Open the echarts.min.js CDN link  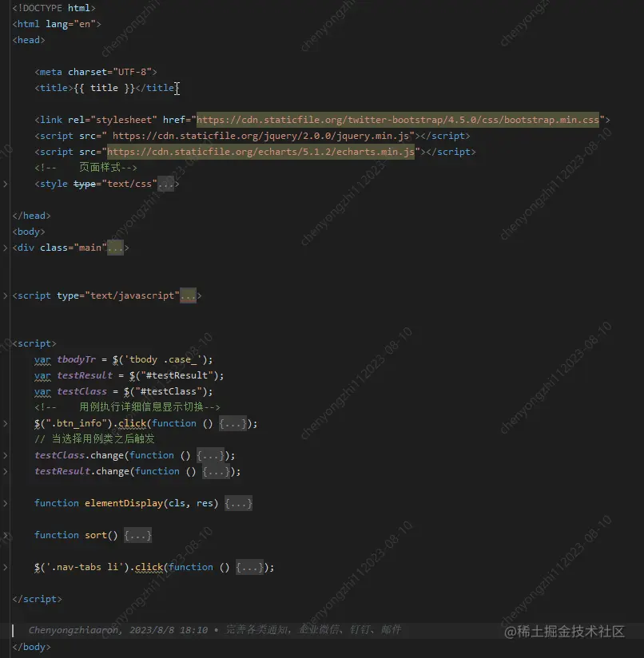coord(260,152)
